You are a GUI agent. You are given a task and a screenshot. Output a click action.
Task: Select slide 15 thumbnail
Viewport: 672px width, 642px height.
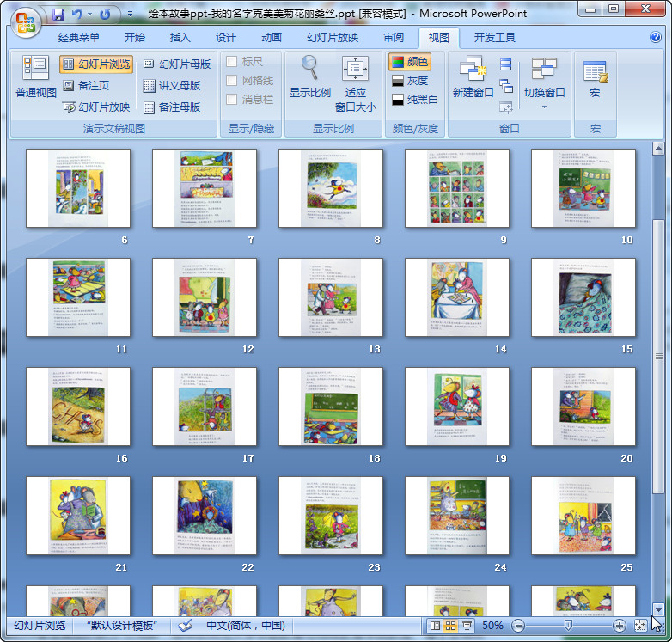583,297
